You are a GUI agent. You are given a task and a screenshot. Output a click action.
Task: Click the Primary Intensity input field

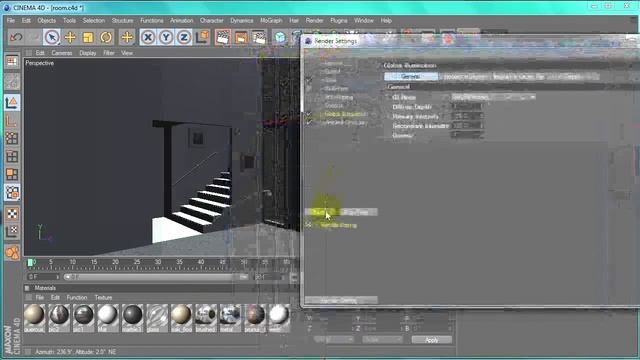click(x=467, y=116)
